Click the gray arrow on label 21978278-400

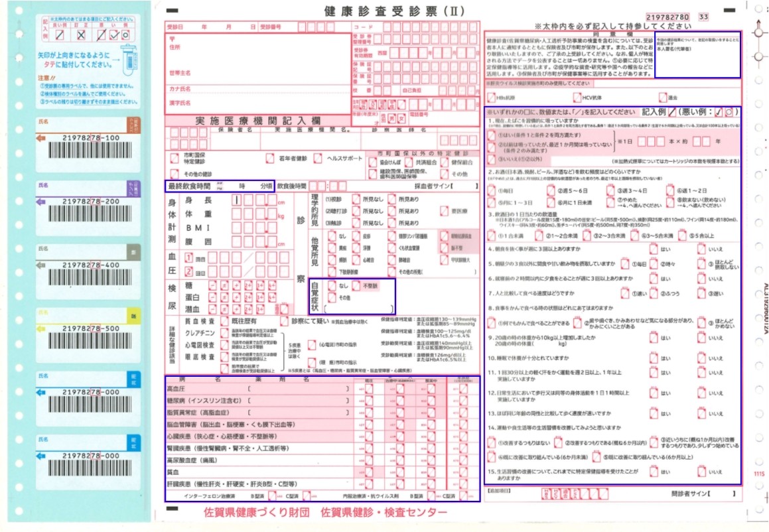tap(41, 265)
